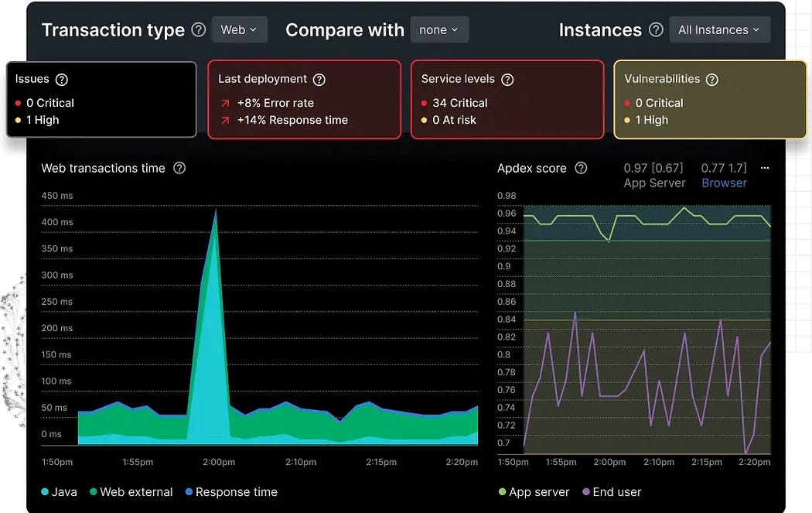Image resolution: width=812 pixels, height=513 pixels.
Task: Click help icon next to Last deployment
Action: 319,80
